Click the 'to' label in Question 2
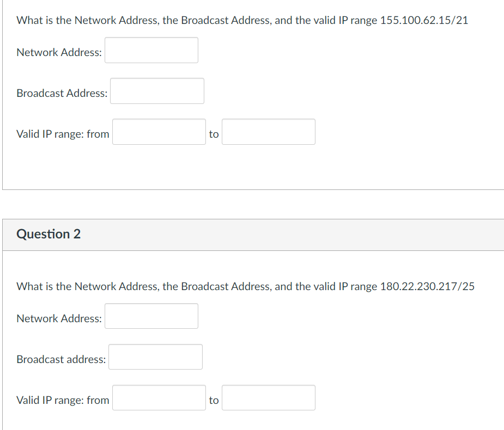 click(214, 400)
